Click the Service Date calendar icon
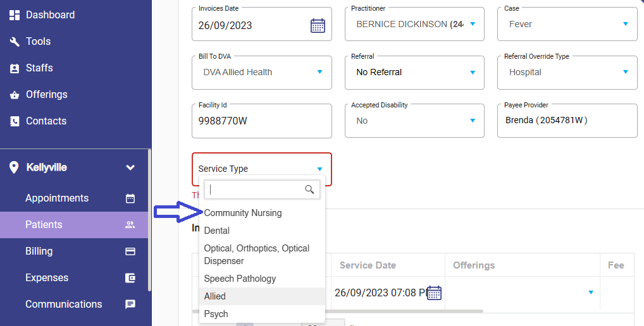Viewport: 644px width, 326px height. point(434,293)
